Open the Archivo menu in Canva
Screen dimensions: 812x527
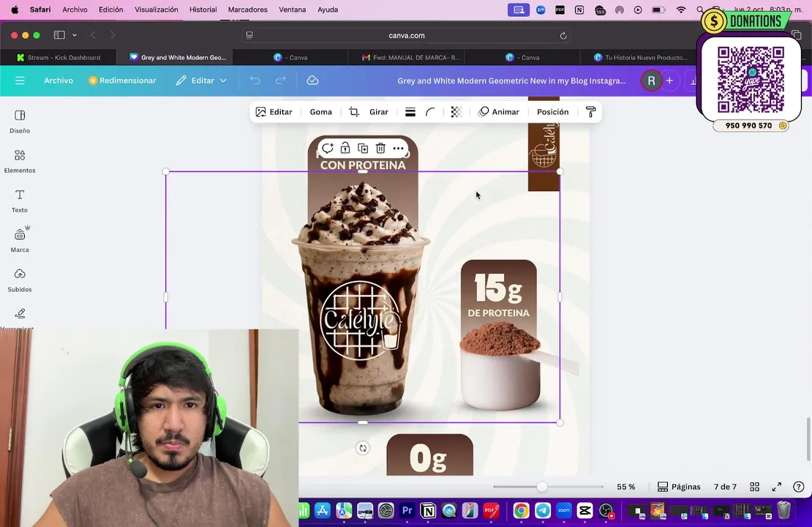[59, 81]
